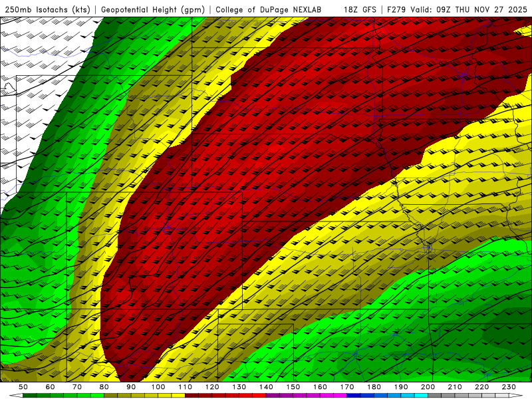The height and width of the screenshot is (399, 532).
Task: Click the "250mb Isotachs (kts)" title text
Action: click(x=48, y=9)
